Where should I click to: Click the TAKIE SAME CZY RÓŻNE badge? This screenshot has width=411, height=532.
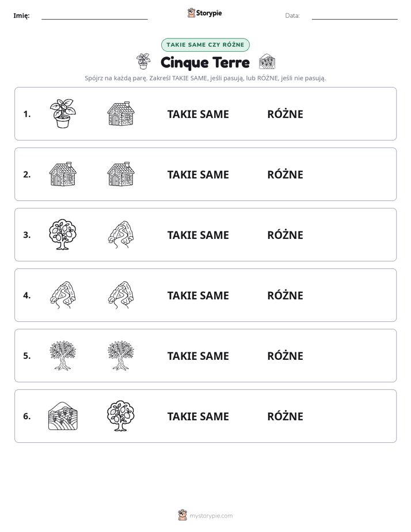(x=205, y=45)
